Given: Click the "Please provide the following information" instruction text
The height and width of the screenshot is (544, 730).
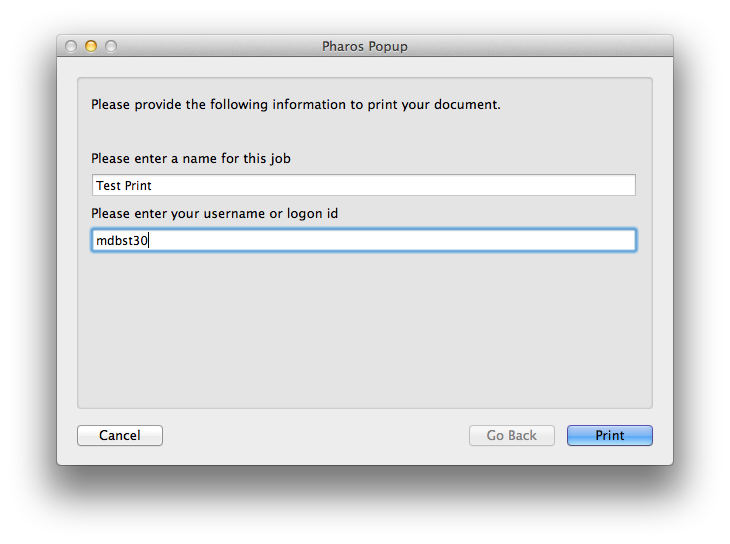Looking at the screenshot, I should click(x=295, y=104).
